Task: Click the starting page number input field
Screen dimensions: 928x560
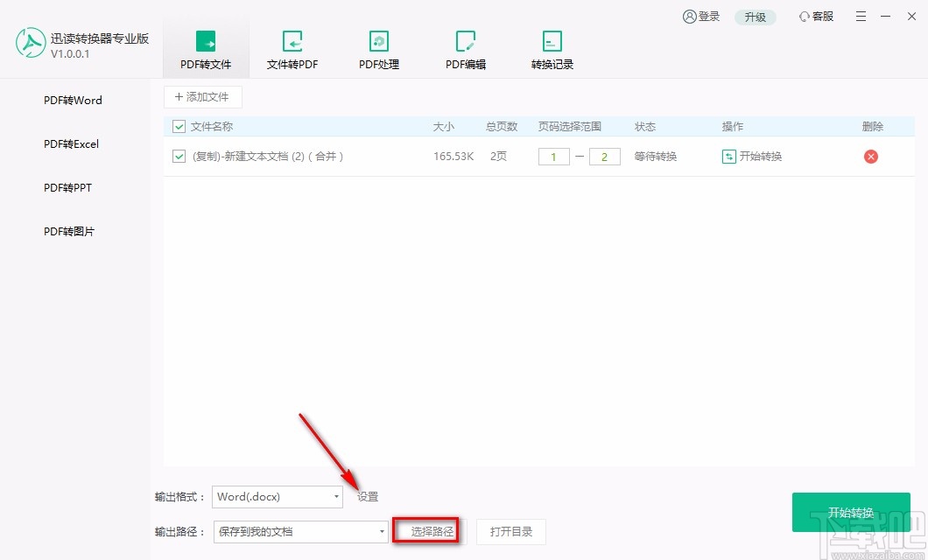Action: (553, 156)
